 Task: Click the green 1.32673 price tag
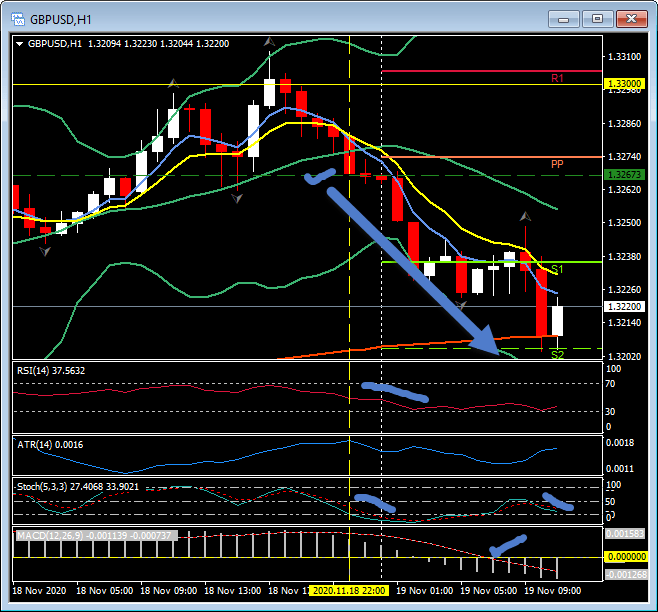click(x=625, y=175)
